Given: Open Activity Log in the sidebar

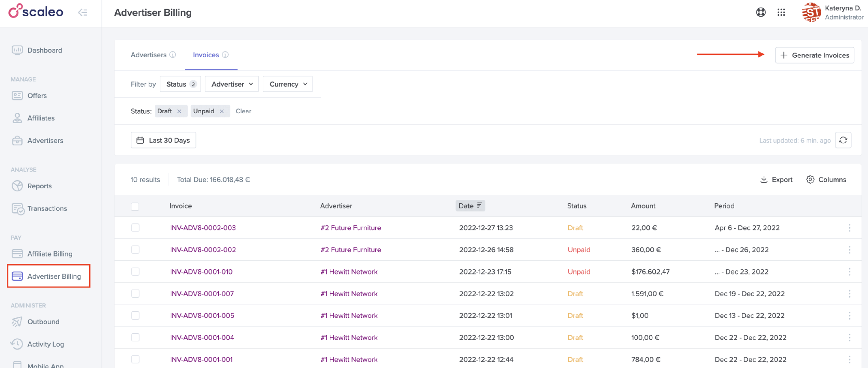Looking at the screenshot, I should click(38, 344).
